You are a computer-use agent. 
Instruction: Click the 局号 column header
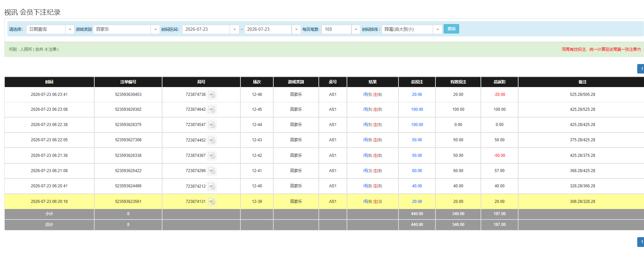(x=201, y=82)
